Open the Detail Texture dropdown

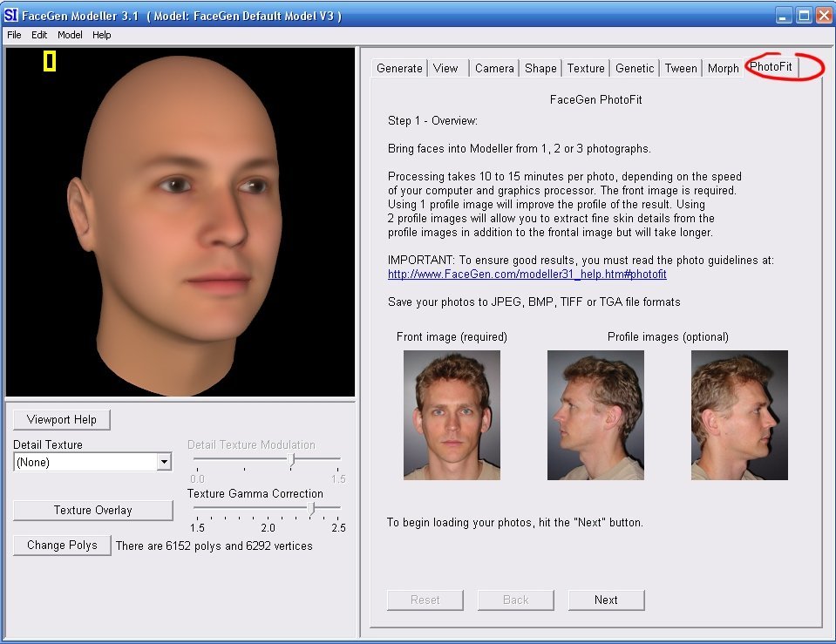(x=164, y=463)
